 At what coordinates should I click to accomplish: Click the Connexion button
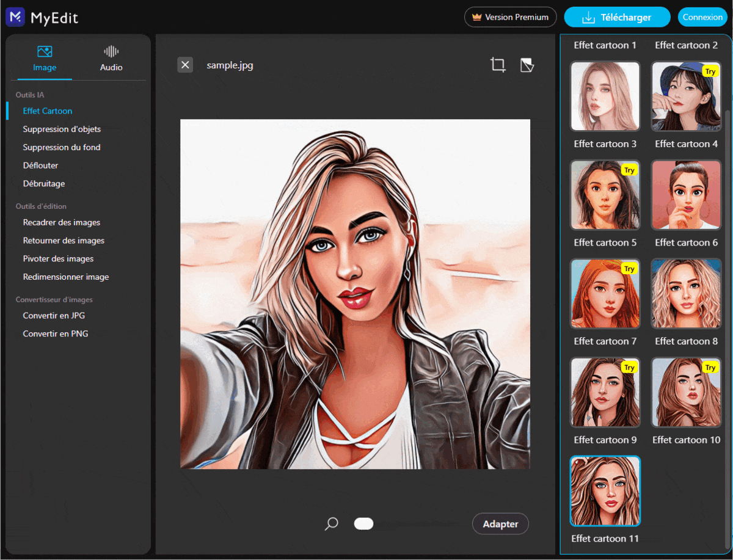(703, 17)
